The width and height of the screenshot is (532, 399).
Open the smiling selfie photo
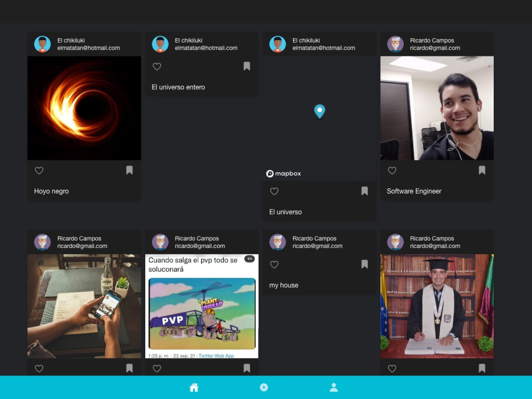(437, 108)
